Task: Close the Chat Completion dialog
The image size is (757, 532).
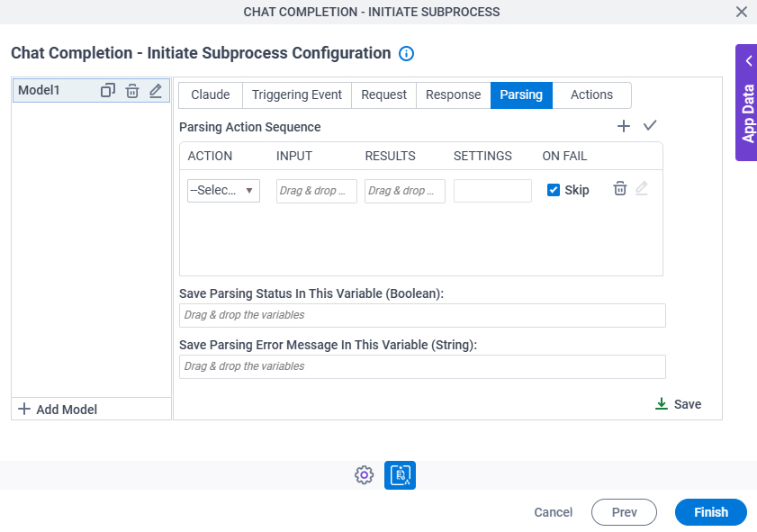Action: tap(742, 12)
